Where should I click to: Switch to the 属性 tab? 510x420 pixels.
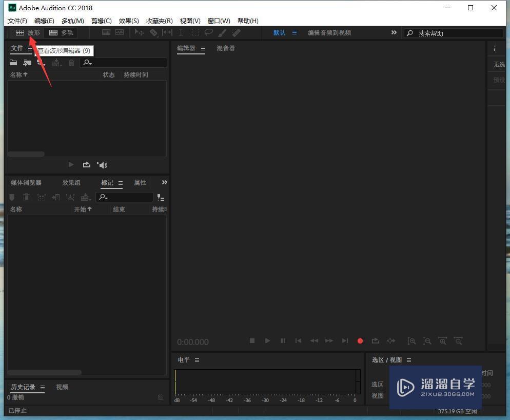140,183
